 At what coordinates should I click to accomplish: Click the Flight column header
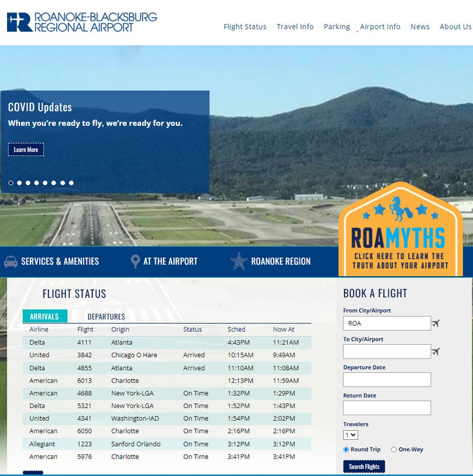85,329
